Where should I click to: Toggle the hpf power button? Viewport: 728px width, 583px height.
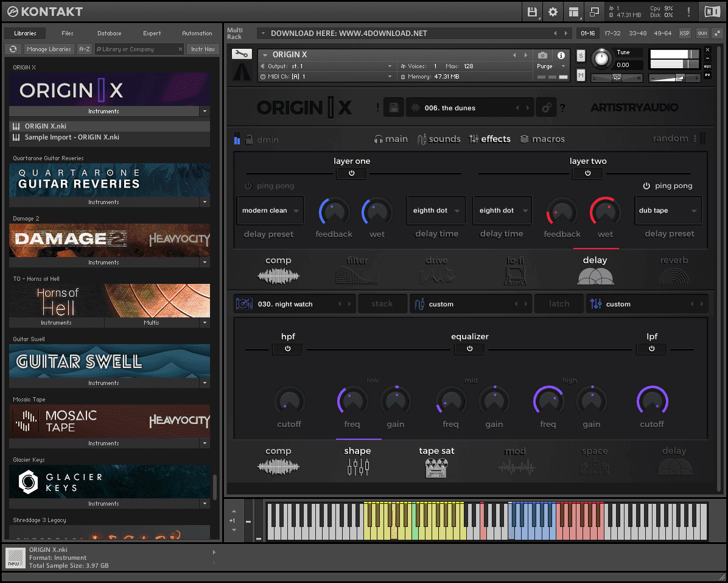click(288, 349)
